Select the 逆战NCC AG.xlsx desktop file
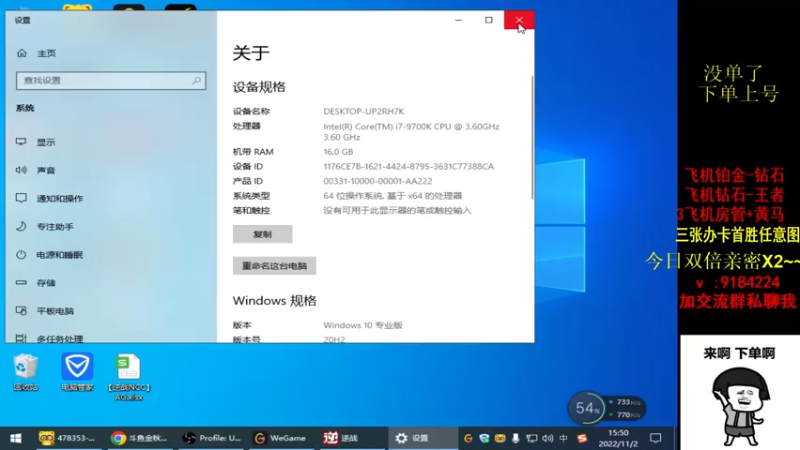Viewport: 800px width, 450px height. tap(129, 377)
